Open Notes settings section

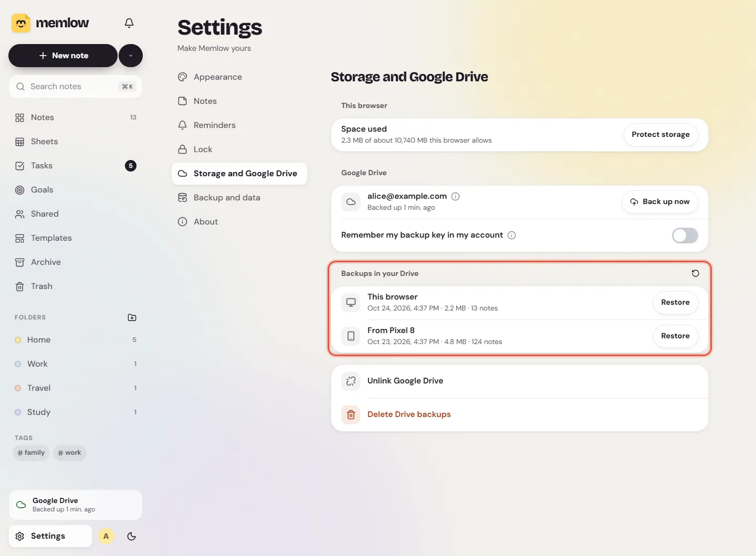tap(239, 101)
